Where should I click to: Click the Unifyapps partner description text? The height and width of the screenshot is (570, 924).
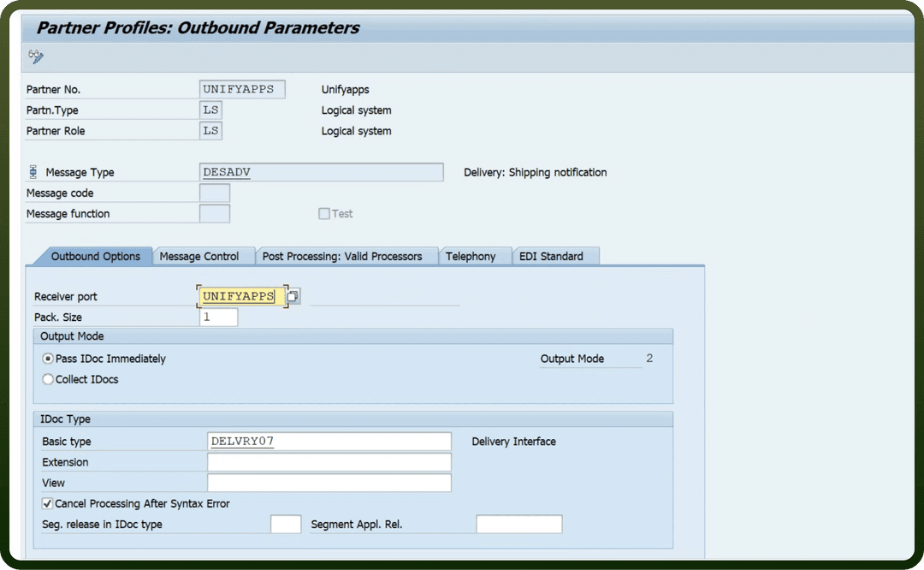tap(346, 90)
